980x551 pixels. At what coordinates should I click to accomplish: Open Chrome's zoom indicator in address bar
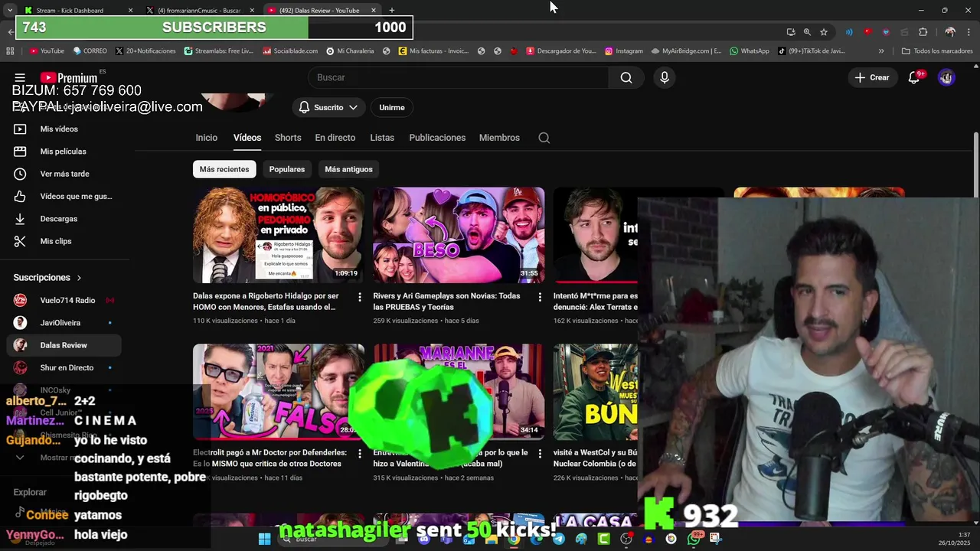click(807, 32)
